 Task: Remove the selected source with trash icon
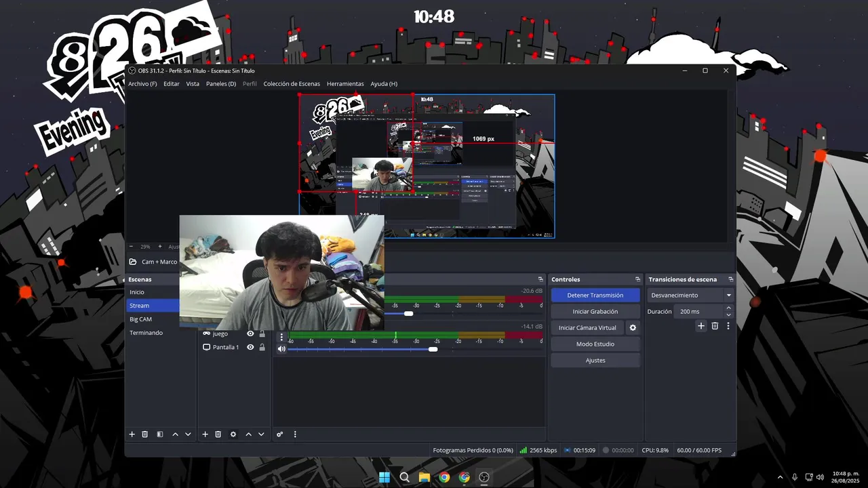218,434
